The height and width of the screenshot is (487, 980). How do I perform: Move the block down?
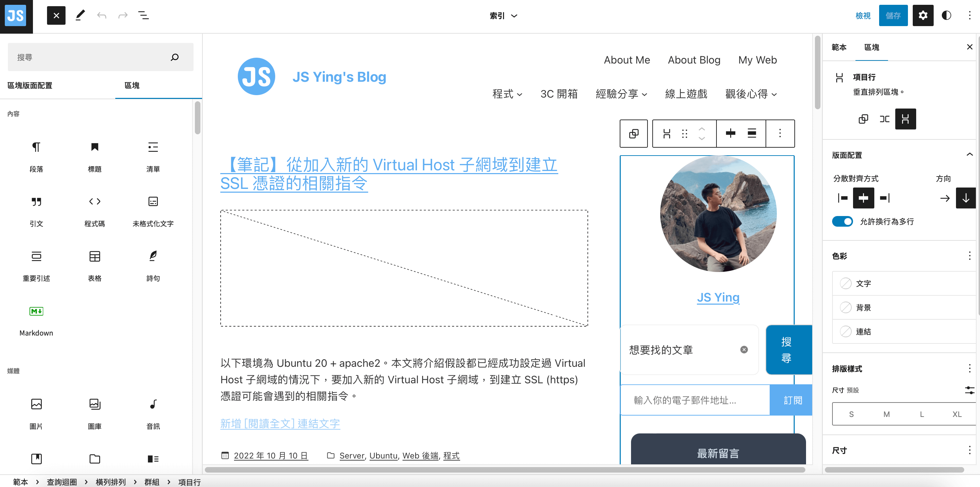point(701,138)
